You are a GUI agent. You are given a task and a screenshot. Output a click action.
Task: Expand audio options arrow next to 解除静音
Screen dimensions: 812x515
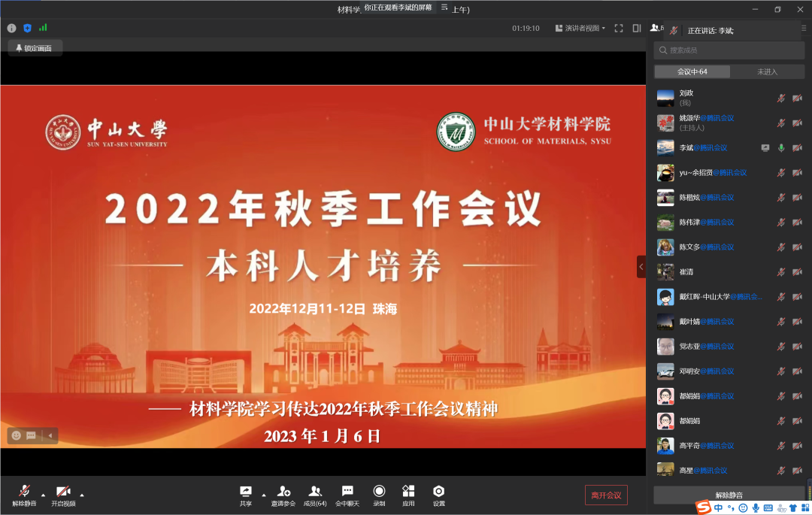click(x=43, y=495)
